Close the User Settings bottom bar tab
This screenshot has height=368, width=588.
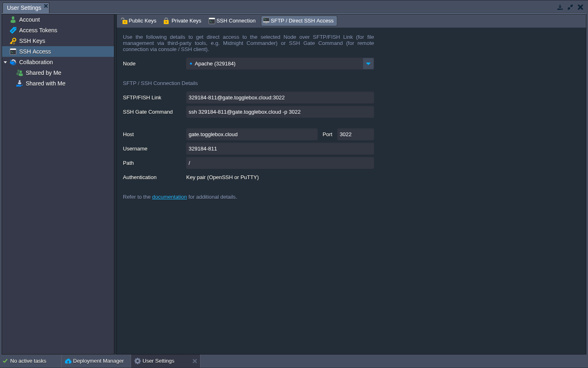tap(195, 361)
